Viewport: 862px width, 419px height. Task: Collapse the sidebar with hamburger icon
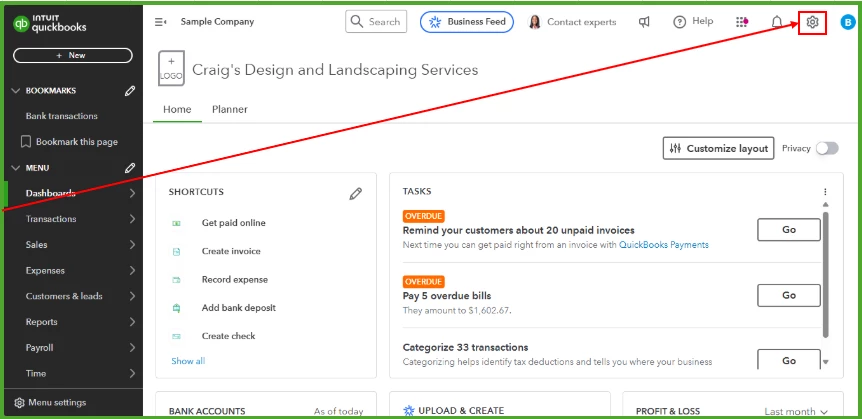click(x=161, y=22)
